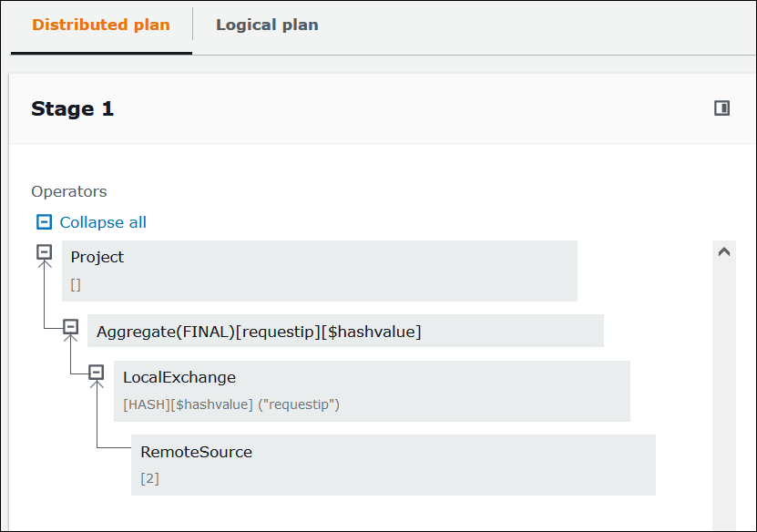Click the Operators heading label
Screen dimensions: 757x532
(x=68, y=191)
